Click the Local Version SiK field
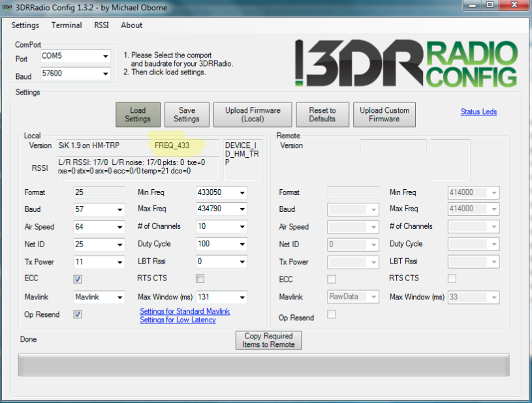 (104, 145)
